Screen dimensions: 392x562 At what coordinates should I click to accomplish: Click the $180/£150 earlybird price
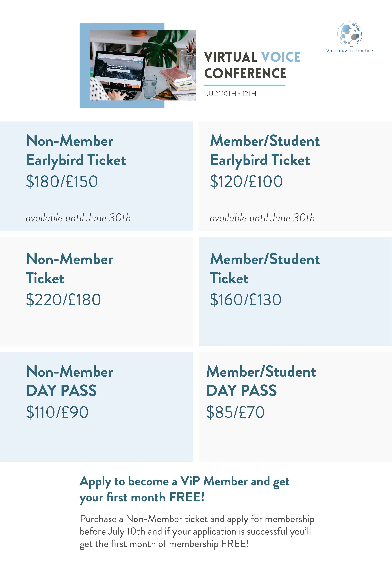click(62, 181)
